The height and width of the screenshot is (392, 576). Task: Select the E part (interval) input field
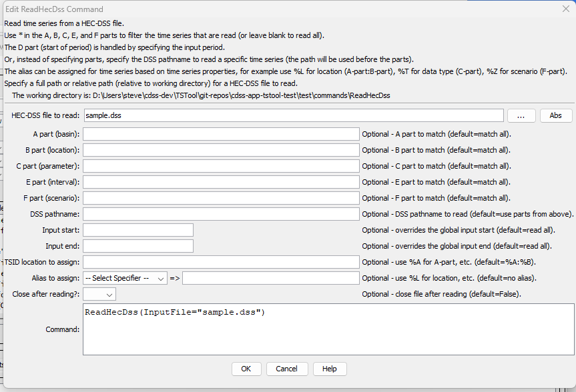(x=221, y=182)
